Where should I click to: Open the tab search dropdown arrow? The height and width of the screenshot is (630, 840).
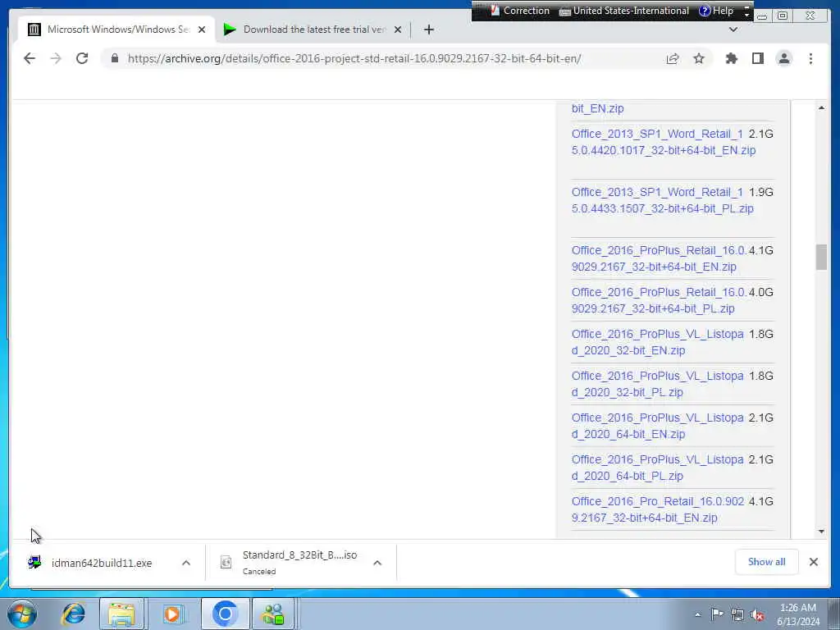point(733,30)
